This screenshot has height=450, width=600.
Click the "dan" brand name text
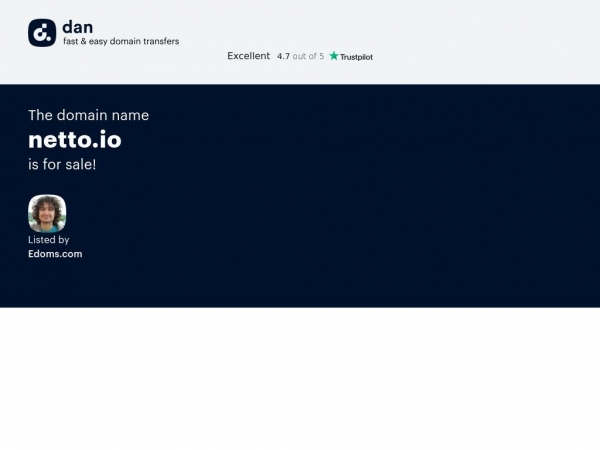[78, 28]
